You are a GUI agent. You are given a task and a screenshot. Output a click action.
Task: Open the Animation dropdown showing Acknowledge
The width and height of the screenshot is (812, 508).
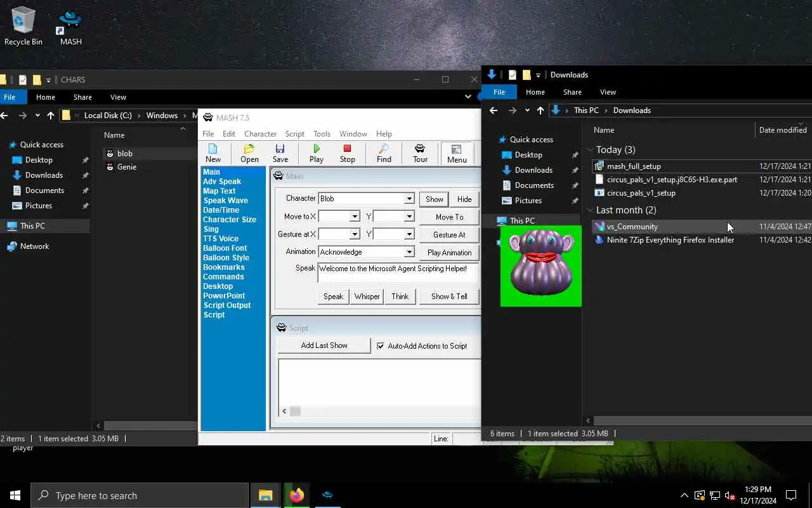pyautogui.click(x=409, y=252)
